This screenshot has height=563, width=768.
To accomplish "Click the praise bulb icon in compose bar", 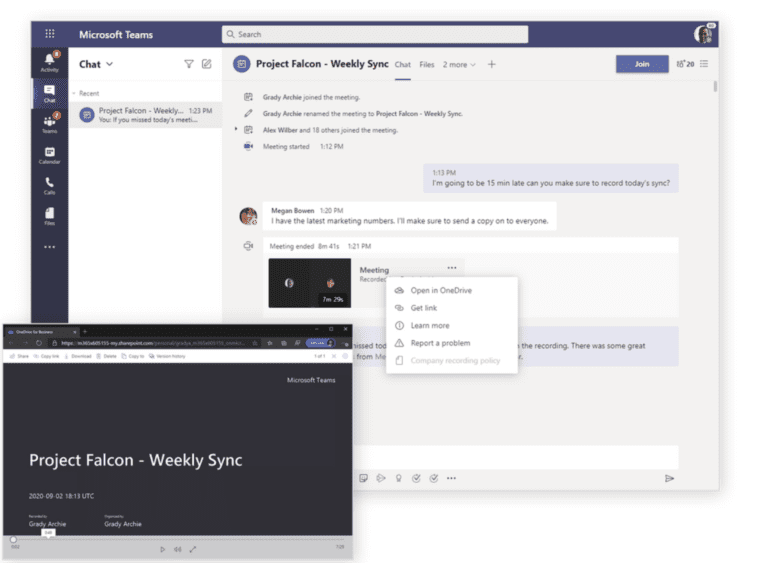I will (x=399, y=478).
